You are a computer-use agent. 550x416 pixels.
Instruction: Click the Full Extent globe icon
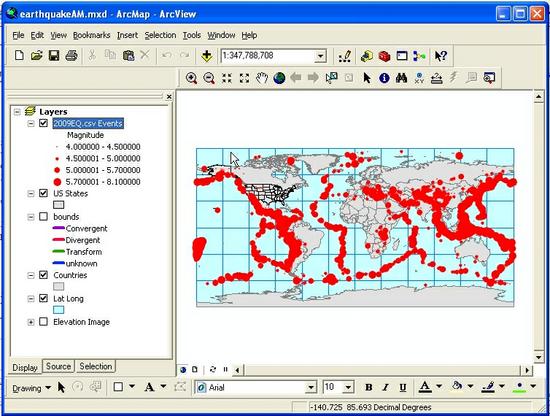[279, 78]
